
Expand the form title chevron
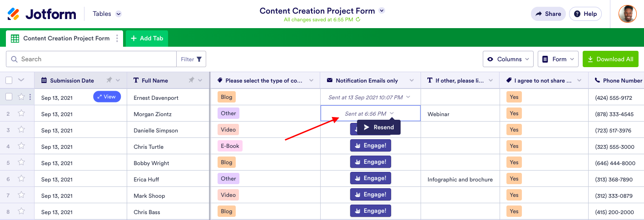[x=381, y=11]
